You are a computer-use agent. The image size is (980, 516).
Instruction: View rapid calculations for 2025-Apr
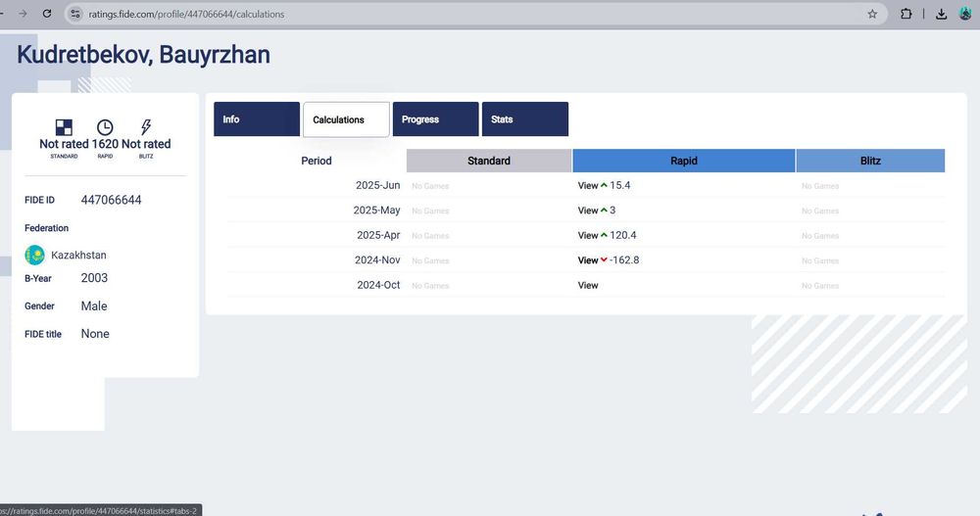point(587,236)
